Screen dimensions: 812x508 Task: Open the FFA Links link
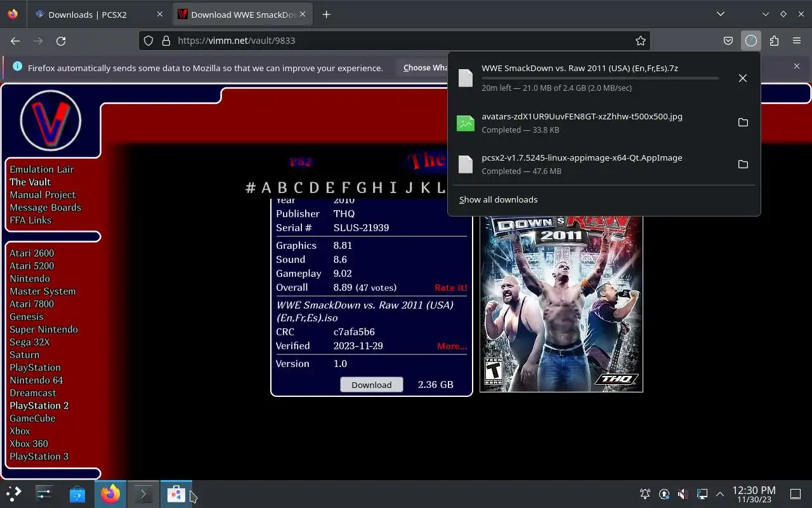(x=30, y=220)
